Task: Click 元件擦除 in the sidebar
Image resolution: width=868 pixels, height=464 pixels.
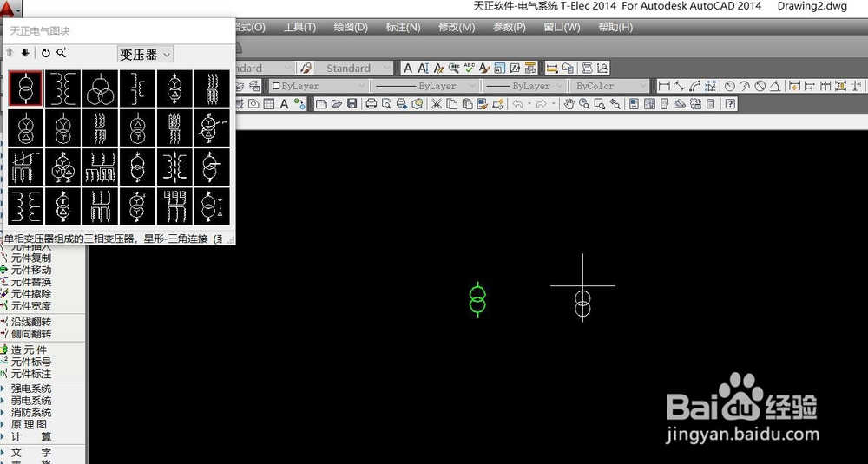Action: pyautogui.click(x=31, y=294)
